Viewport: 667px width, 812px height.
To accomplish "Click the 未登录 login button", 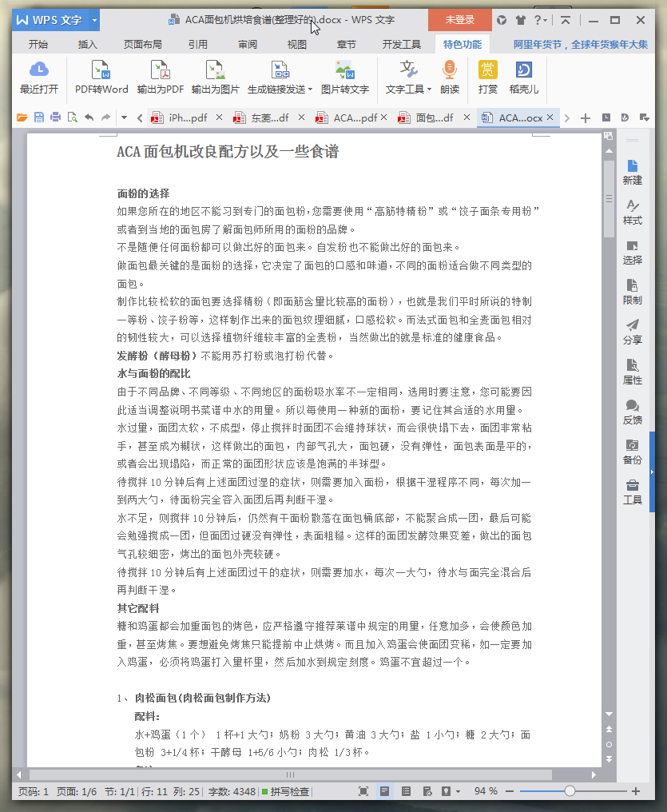I will coord(459,20).
